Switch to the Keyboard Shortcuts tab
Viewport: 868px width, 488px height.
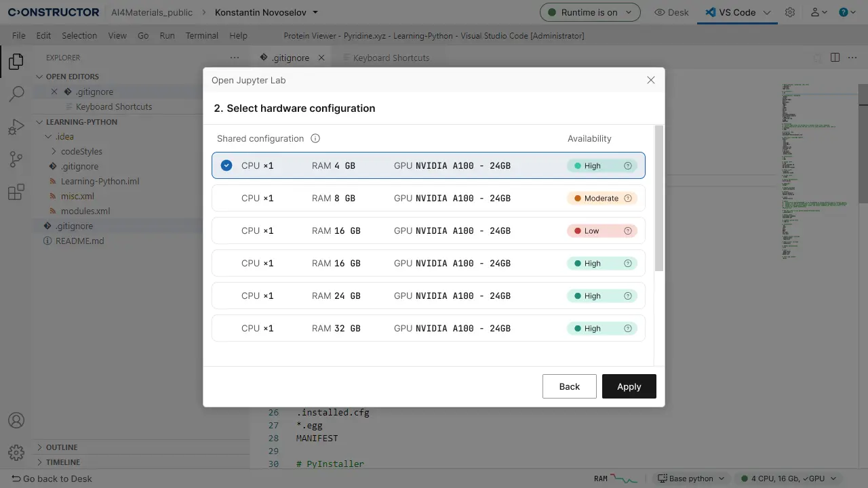tap(391, 58)
